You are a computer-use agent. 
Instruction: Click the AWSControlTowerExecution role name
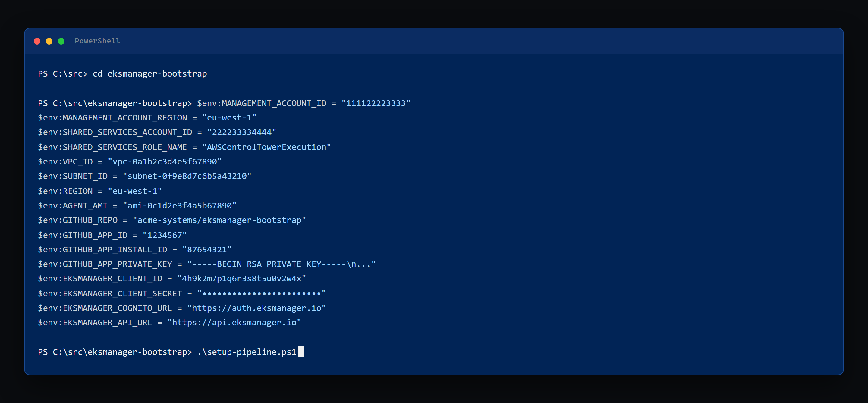click(x=266, y=147)
